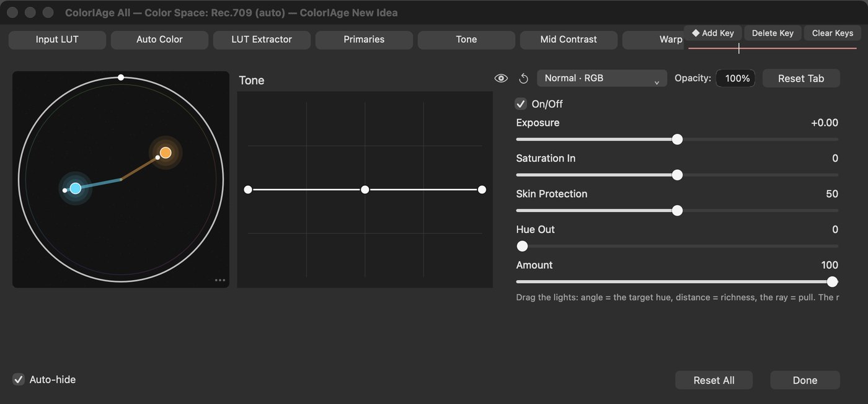Open the Tone tab

click(466, 39)
